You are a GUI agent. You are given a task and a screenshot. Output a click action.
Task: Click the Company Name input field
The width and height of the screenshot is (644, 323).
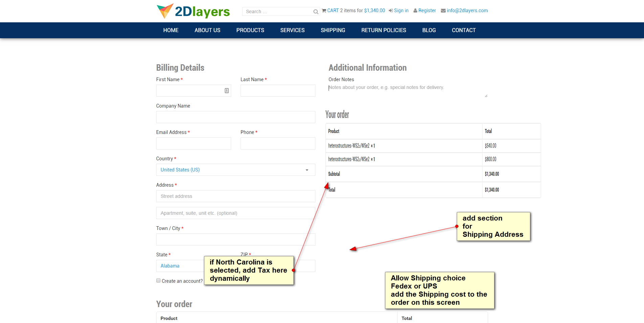(236, 117)
